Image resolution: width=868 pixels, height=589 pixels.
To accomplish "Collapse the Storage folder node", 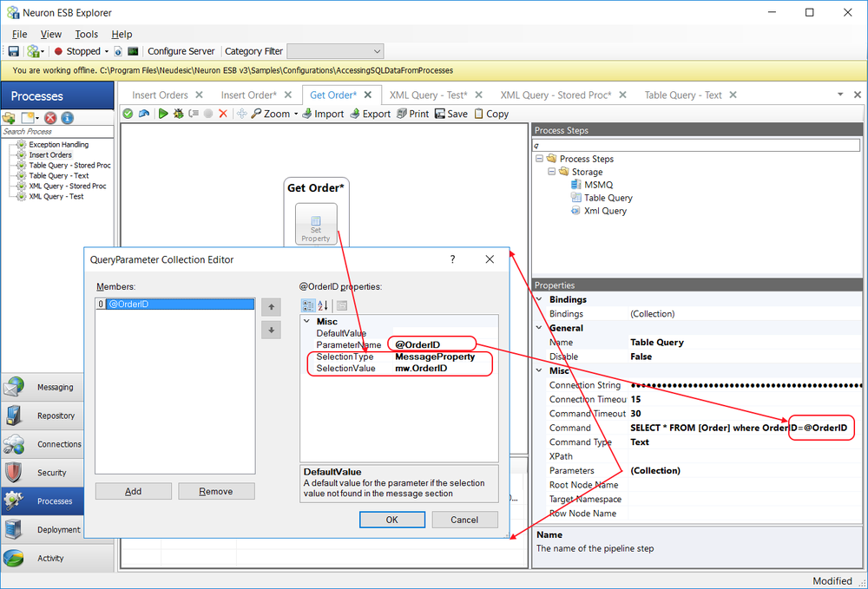I will tap(551, 172).
